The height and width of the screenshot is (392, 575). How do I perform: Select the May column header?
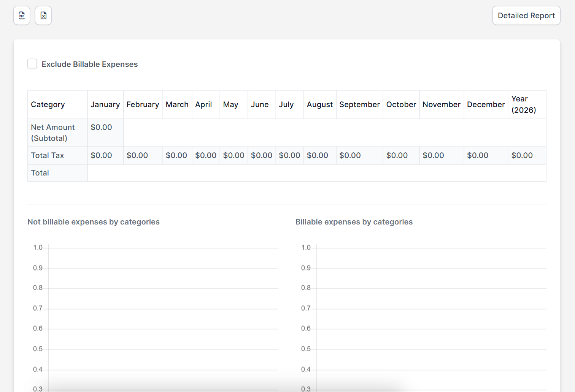click(234, 104)
